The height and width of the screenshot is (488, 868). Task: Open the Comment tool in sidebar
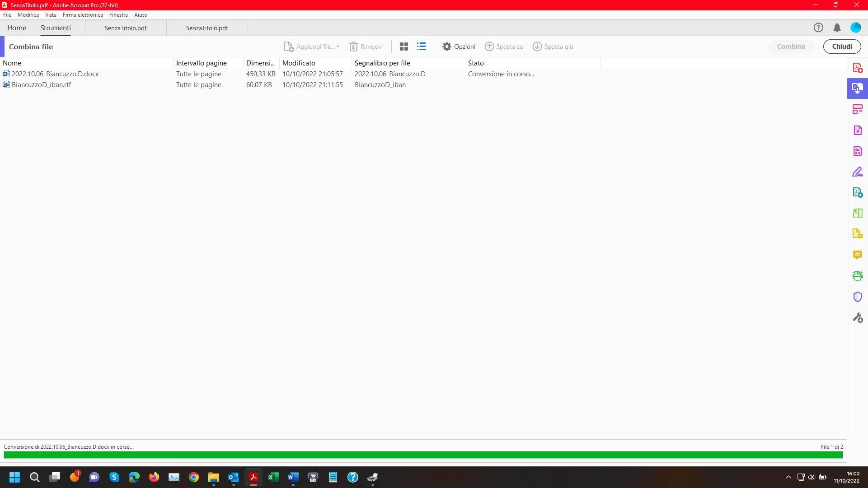pos(857,255)
